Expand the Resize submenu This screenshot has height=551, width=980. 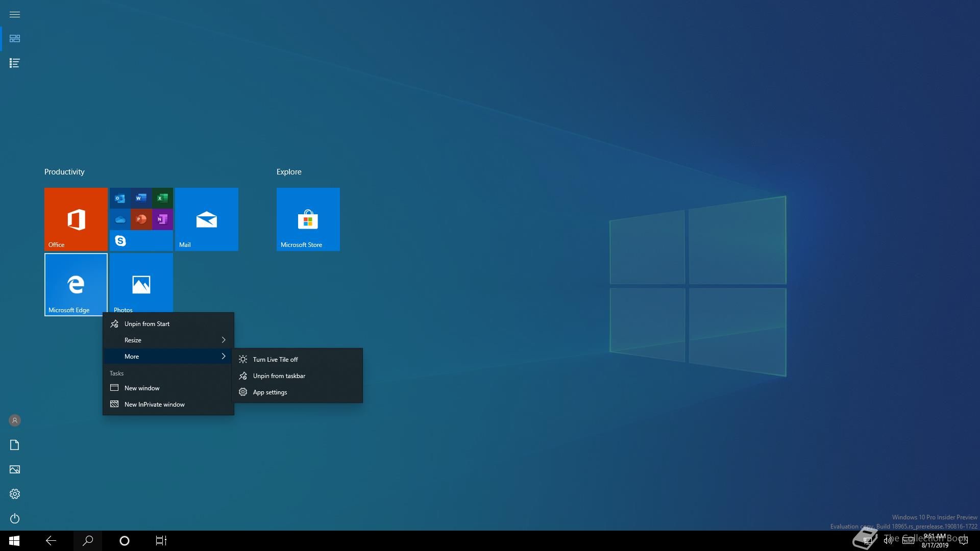pos(168,340)
